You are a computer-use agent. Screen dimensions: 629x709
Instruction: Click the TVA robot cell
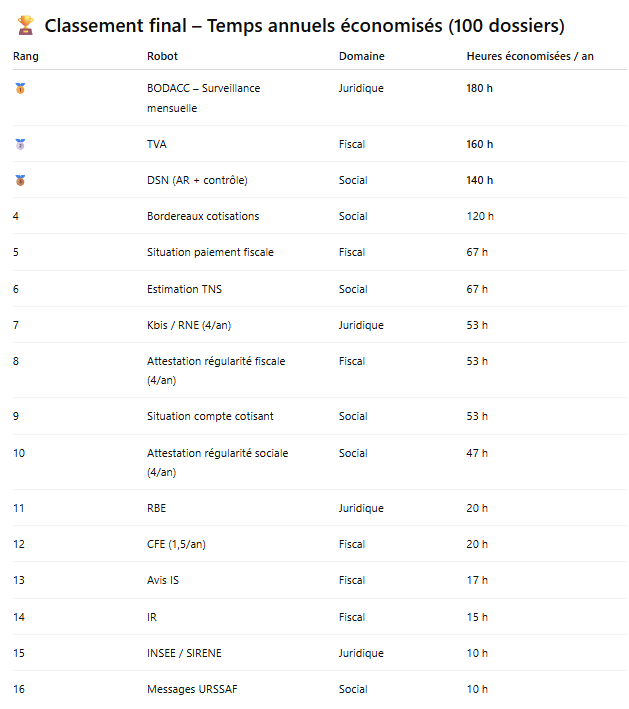pos(157,144)
